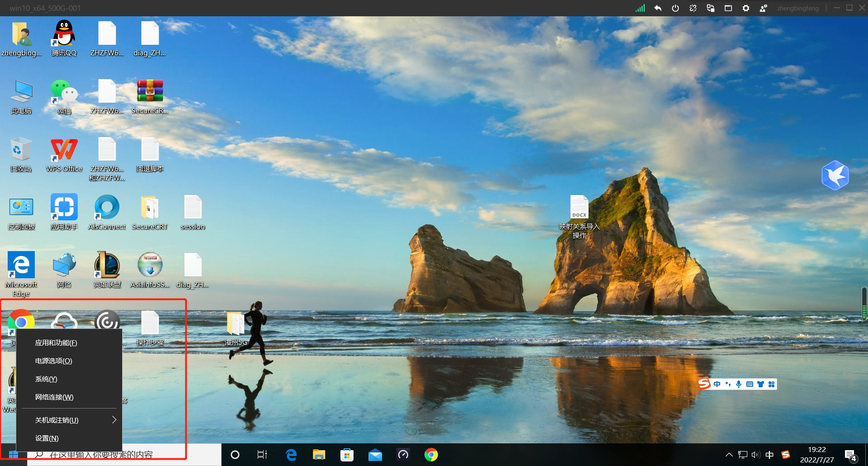
Task: Select the AsiainfoSS... installer icon
Action: click(x=150, y=270)
